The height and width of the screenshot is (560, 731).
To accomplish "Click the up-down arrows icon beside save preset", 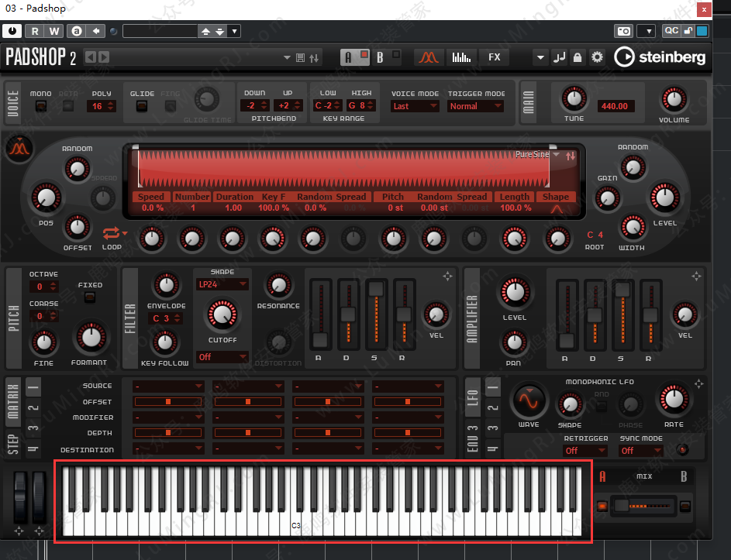I will 314,58.
